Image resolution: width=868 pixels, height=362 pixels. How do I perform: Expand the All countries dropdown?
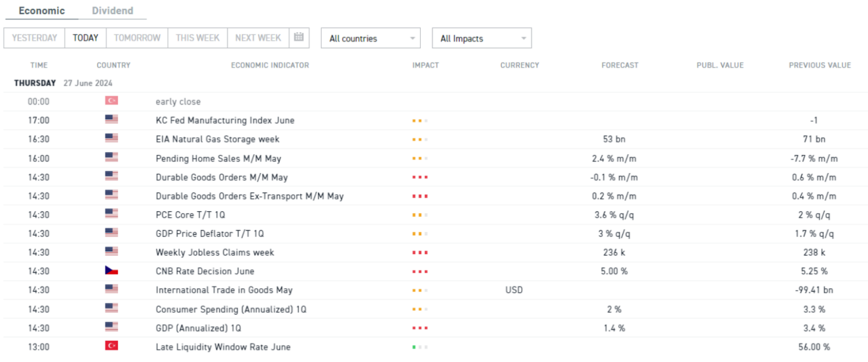click(370, 39)
